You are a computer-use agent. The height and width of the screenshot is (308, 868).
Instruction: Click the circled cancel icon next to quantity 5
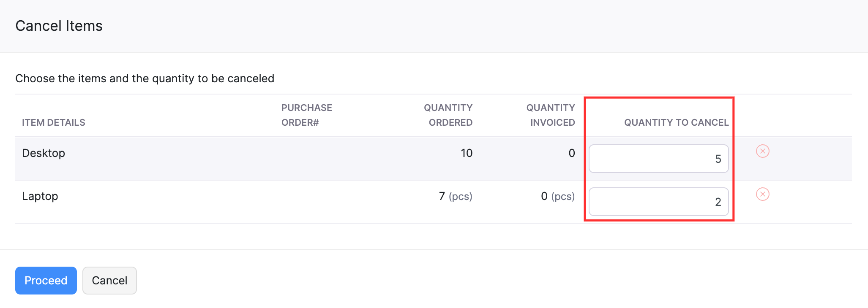tap(763, 151)
